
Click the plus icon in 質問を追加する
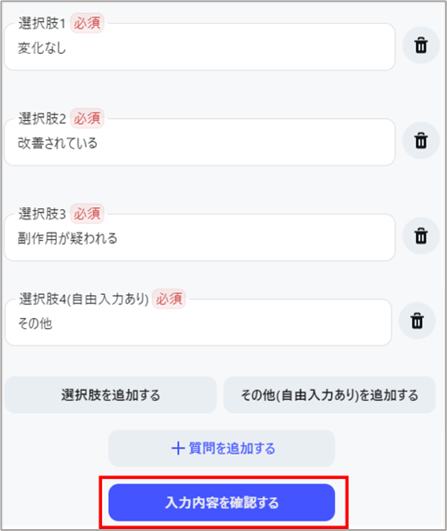click(x=178, y=449)
